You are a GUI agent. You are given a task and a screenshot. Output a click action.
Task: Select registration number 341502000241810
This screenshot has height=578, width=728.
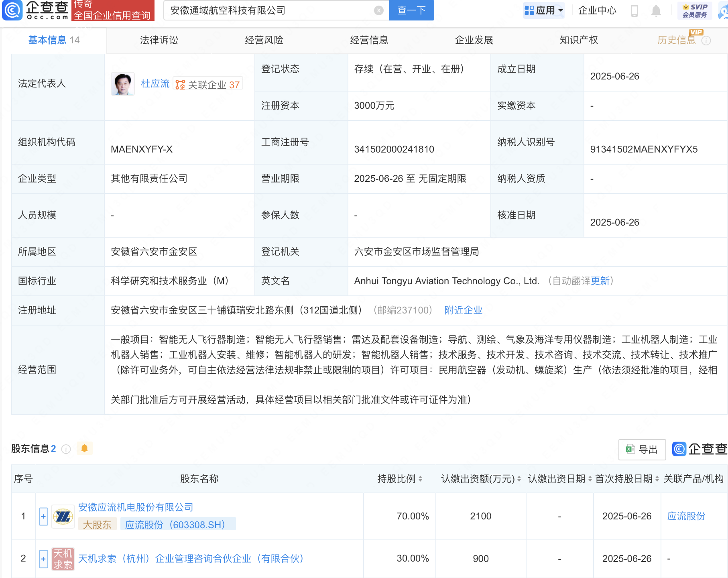point(394,149)
